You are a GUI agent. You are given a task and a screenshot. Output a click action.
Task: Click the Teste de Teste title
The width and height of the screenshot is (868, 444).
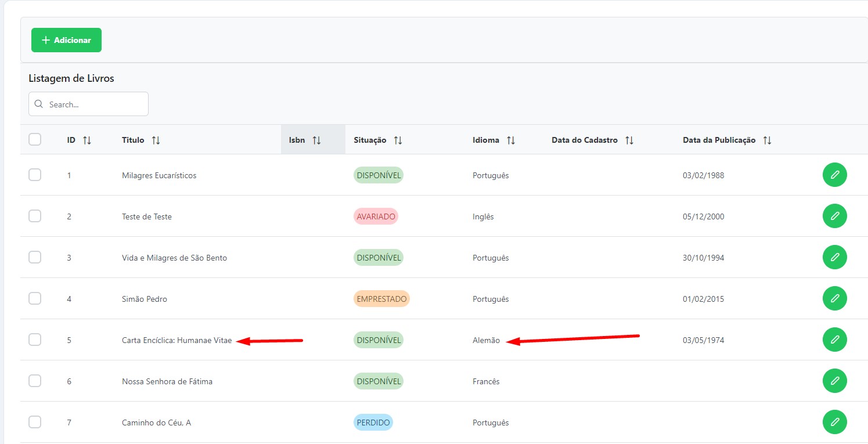click(147, 216)
